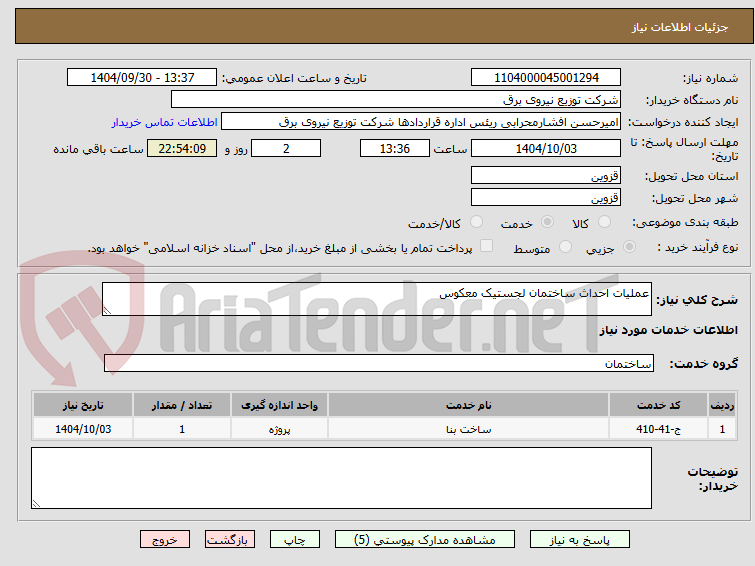This screenshot has width=755, height=566.
Task: Click the واحد اندازه گیری column header
Action: 279,405
